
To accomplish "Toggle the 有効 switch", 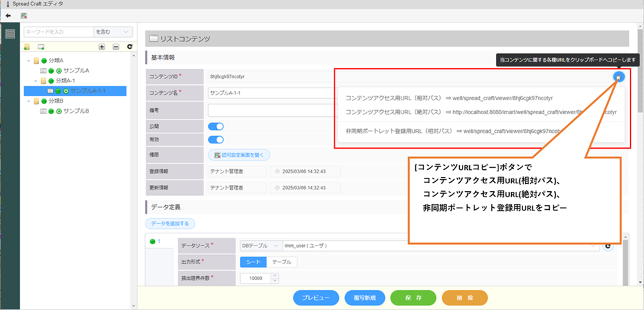I will point(216,139).
